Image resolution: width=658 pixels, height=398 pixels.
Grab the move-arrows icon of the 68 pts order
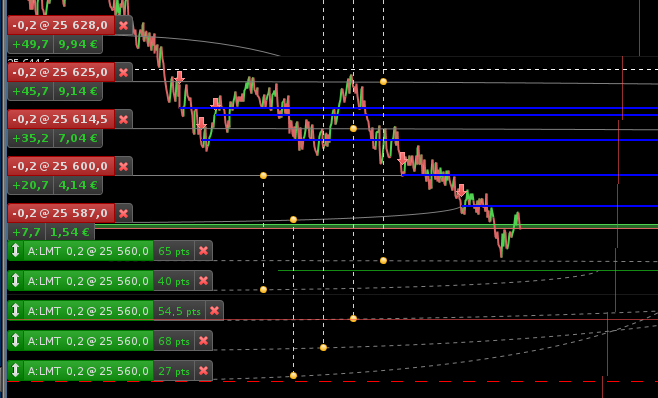coord(16,340)
